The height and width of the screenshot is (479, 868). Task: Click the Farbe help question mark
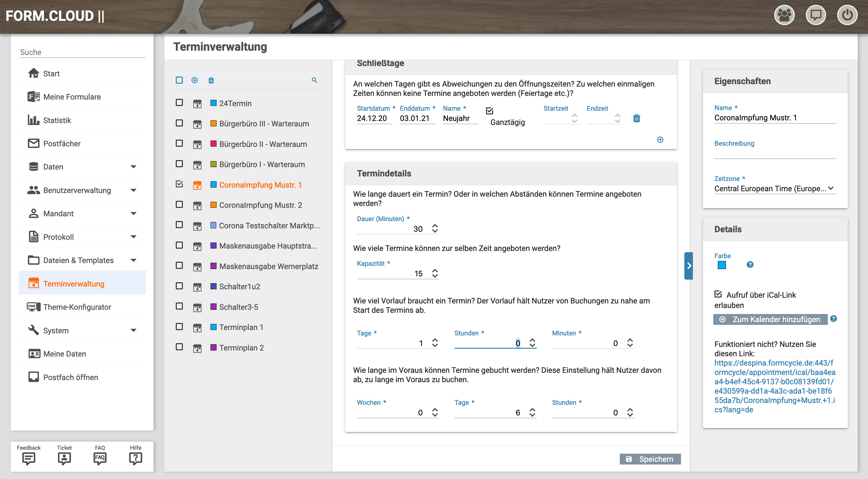coord(750,265)
